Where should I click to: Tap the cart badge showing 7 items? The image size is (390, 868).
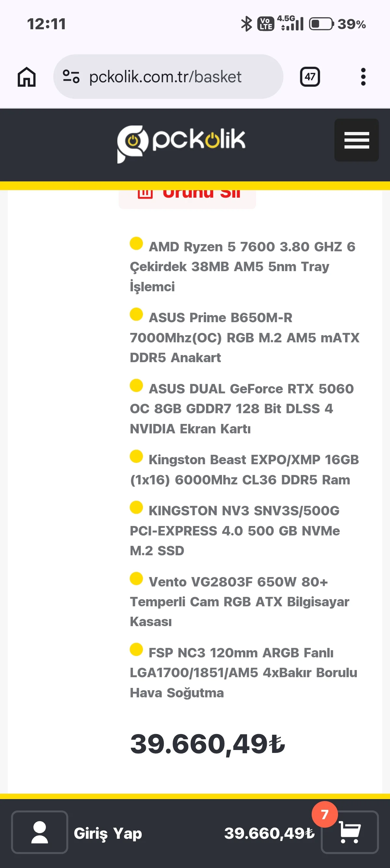(x=325, y=814)
